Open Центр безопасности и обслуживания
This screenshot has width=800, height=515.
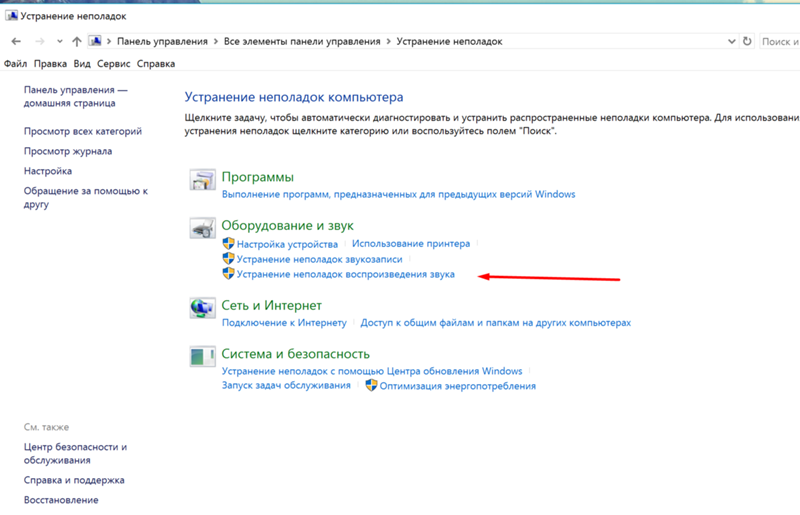click(76, 453)
